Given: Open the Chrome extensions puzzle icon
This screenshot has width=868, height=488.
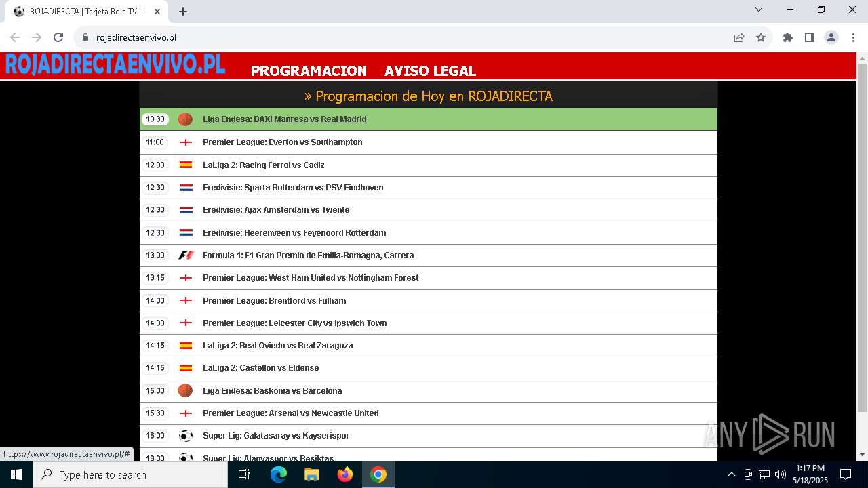Looking at the screenshot, I should pos(788,37).
